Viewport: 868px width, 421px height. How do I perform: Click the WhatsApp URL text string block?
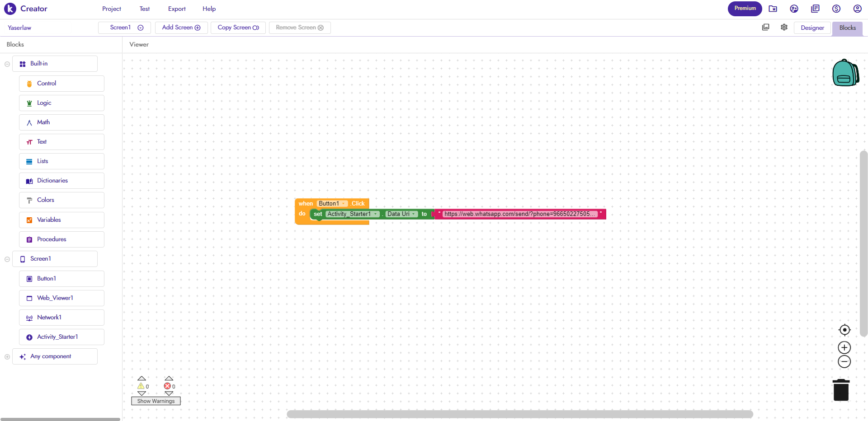tap(520, 214)
